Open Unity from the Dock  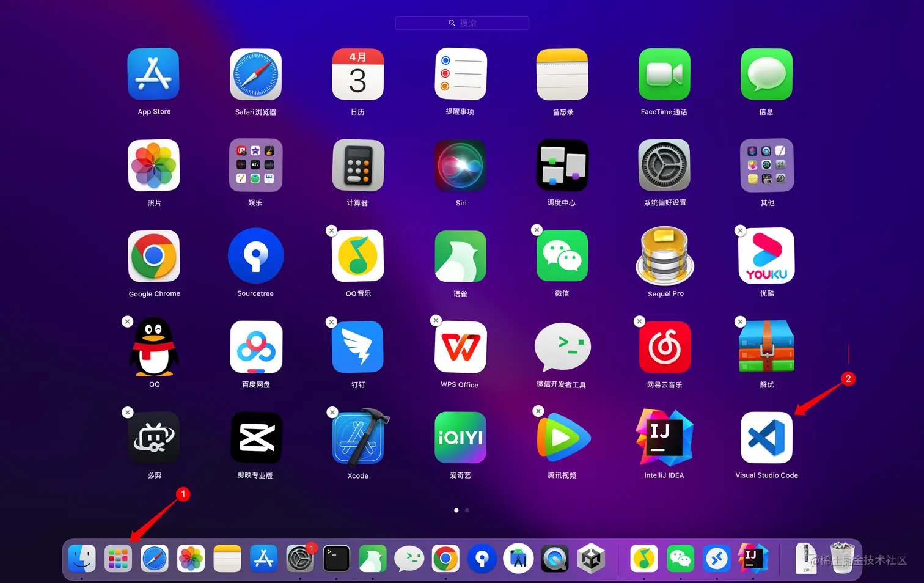590,558
